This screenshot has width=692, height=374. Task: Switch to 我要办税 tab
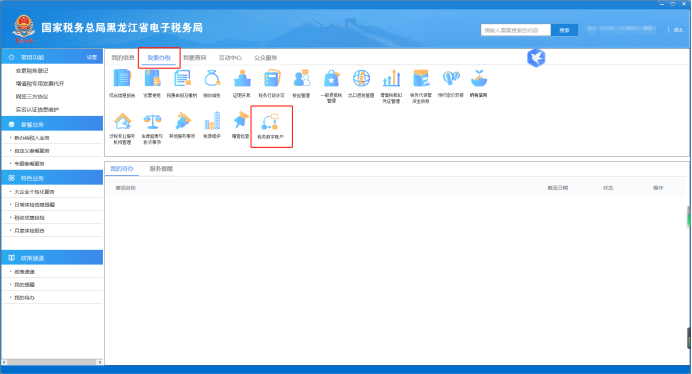(159, 58)
